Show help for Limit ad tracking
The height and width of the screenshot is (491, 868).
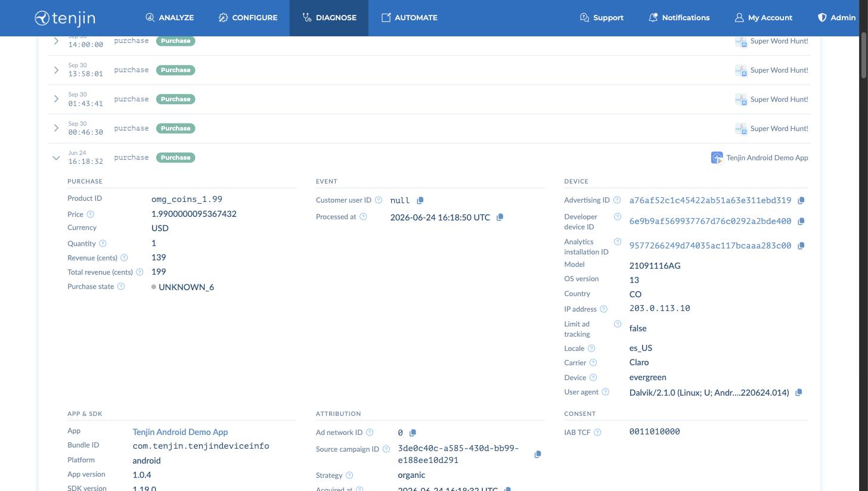pos(618,324)
